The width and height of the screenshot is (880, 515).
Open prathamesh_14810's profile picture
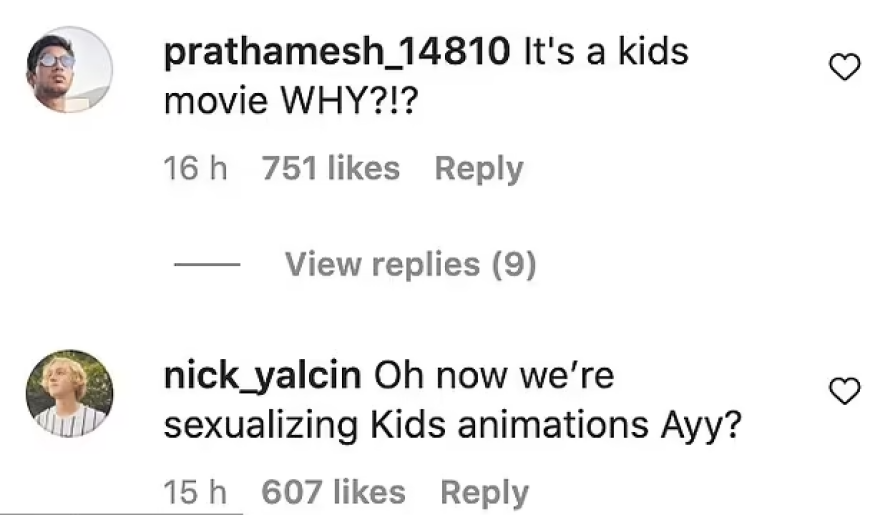[x=69, y=69]
